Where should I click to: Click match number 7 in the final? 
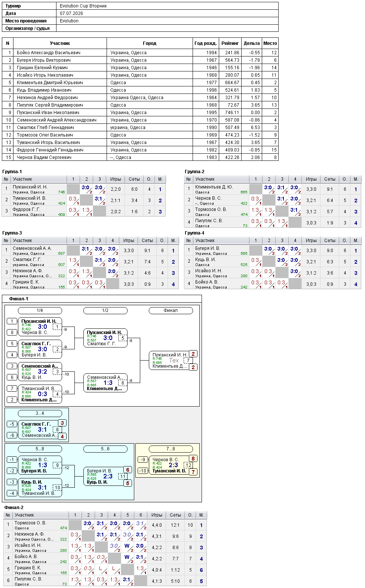(x=188, y=361)
